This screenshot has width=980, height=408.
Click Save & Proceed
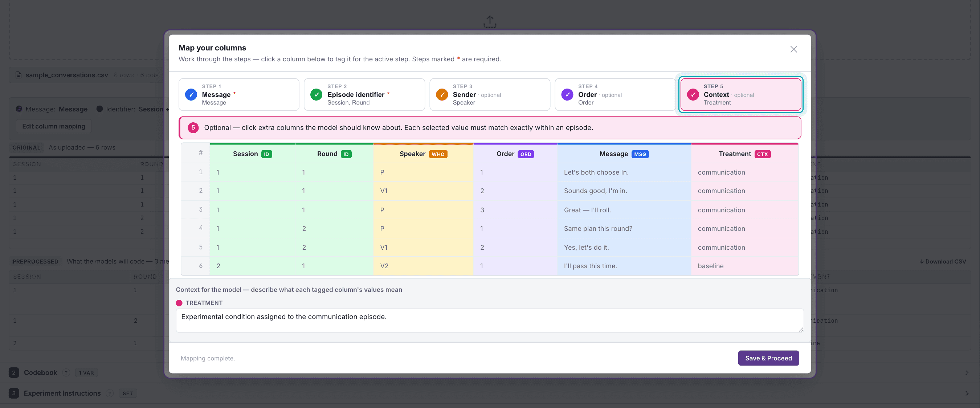[x=768, y=358]
